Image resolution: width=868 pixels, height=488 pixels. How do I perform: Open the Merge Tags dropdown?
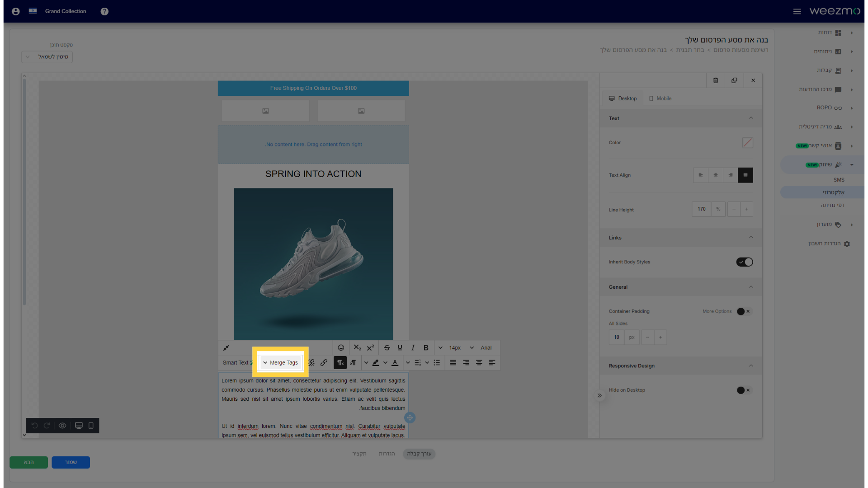[x=280, y=362]
